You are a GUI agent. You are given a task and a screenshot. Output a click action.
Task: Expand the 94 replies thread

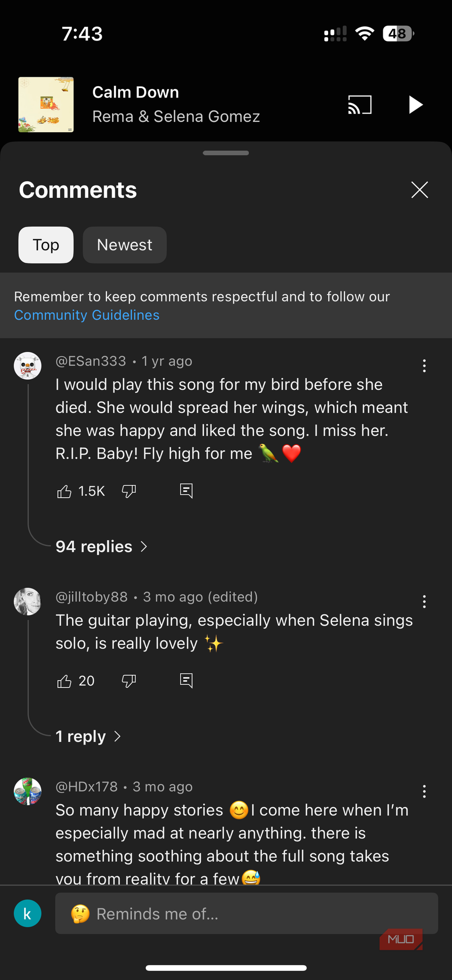[x=101, y=546]
